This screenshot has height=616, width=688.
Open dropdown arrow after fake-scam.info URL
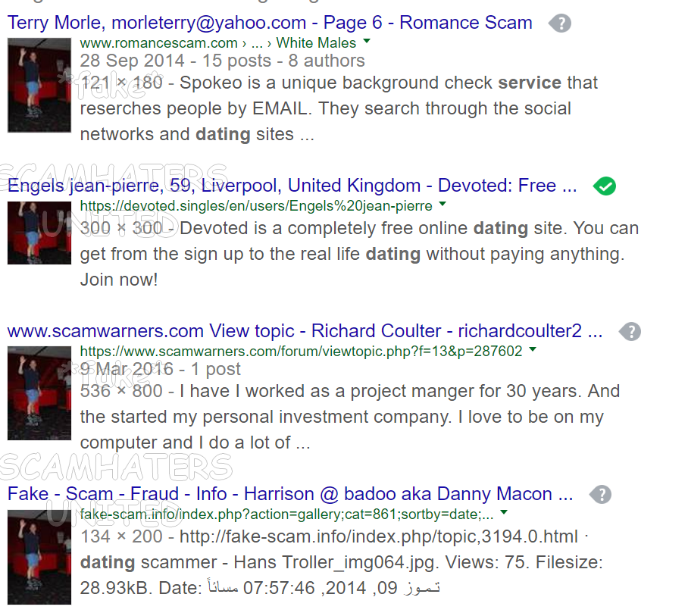(504, 512)
